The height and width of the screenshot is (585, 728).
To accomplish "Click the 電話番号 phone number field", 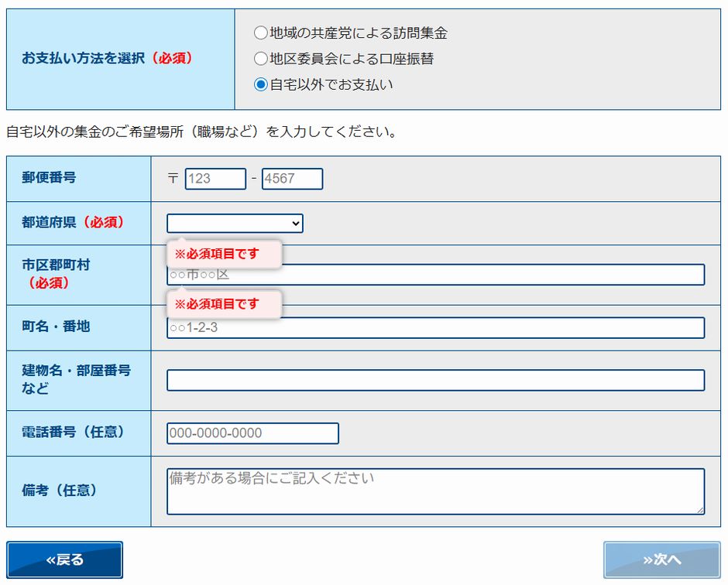I will point(252,433).
